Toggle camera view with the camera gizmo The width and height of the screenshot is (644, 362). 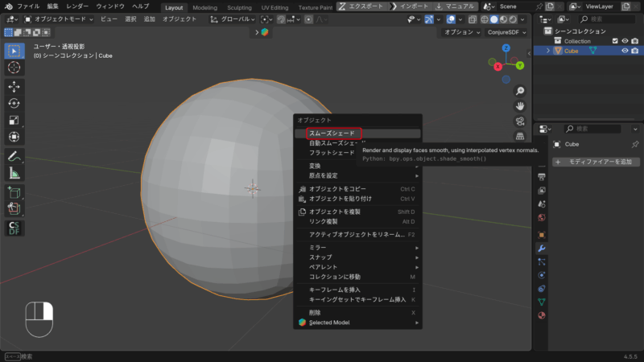coord(521,121)
